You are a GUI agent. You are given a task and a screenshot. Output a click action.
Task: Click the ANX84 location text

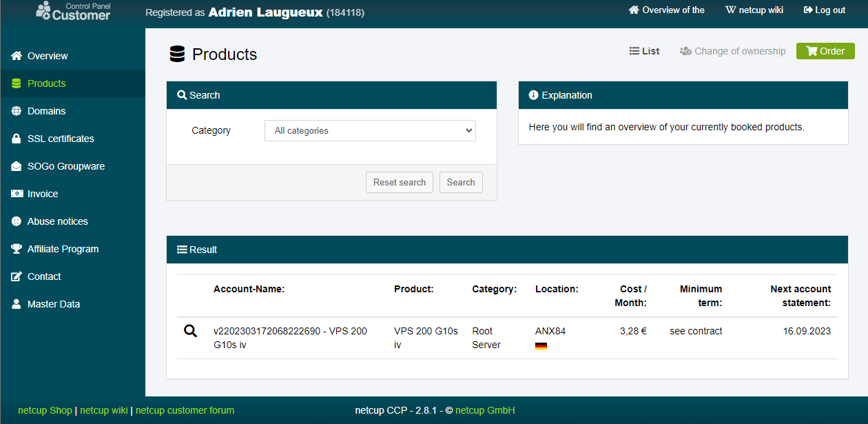click(x=550, y=331)
